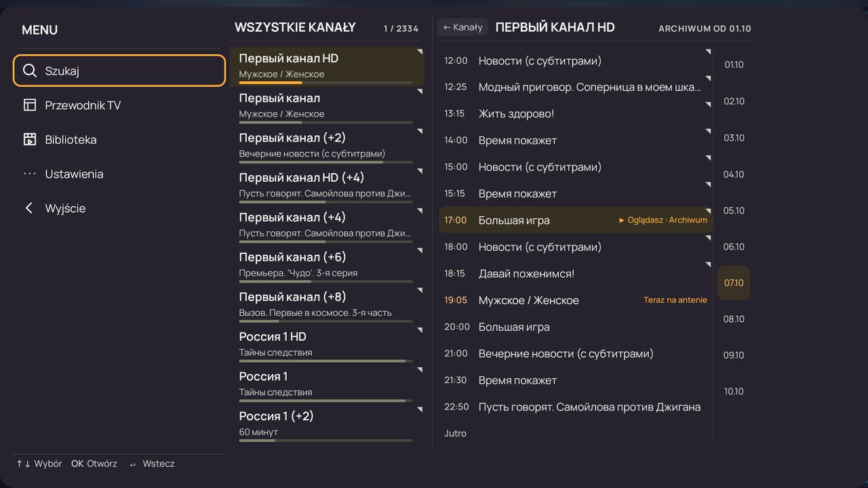The width and height of the screenshot is (868, 488).
Task: Open channel Первый канал (+6)
Action: point(327,266)
